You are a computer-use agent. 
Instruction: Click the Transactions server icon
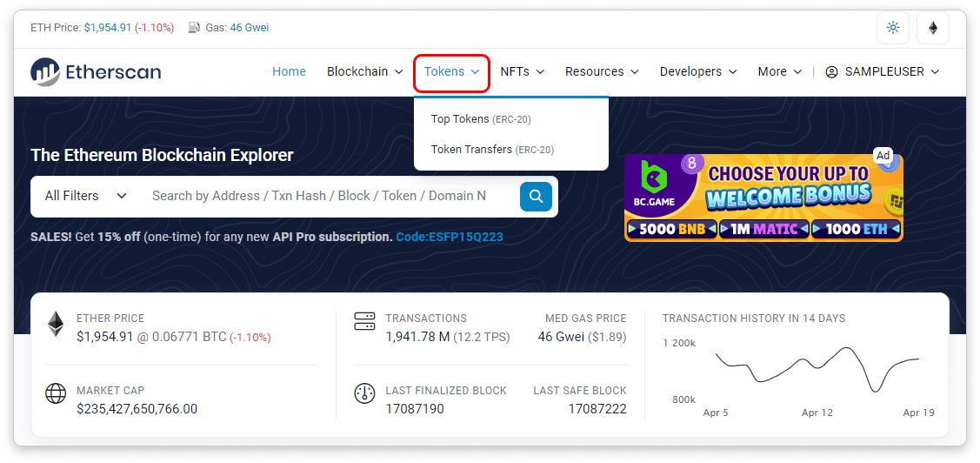pos(364,322)
